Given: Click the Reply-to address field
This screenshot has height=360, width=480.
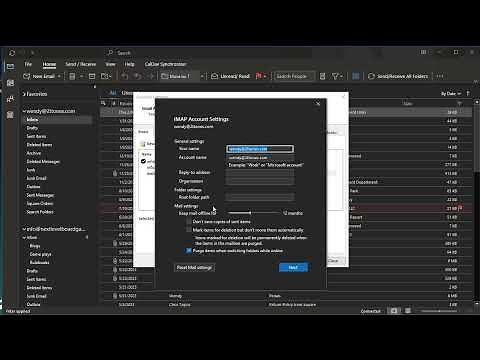Looking at the screenshot, I should click(260, 172).
